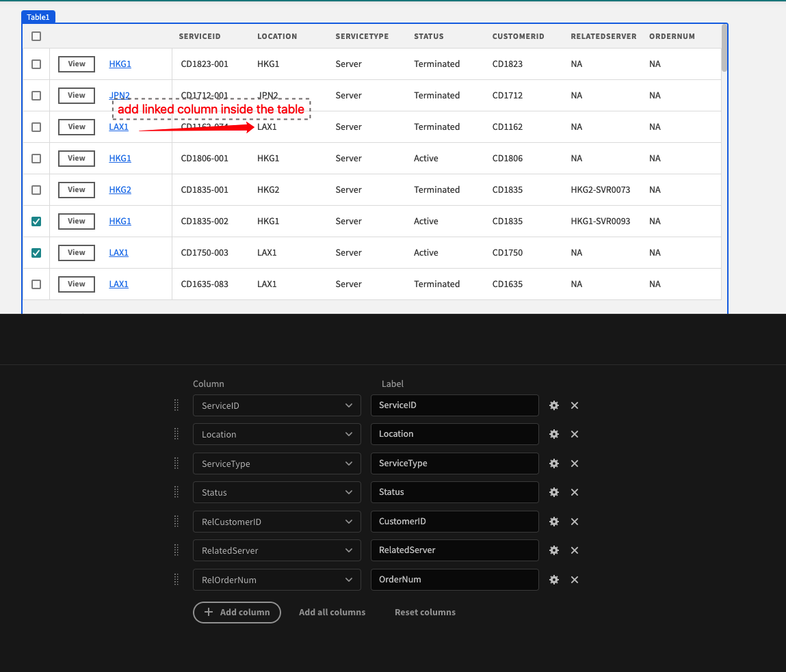The image size is (786, 672).
Task: Check the row CD1835-001 checkbox
Action: pyautogui.click(x=36, y=190)
